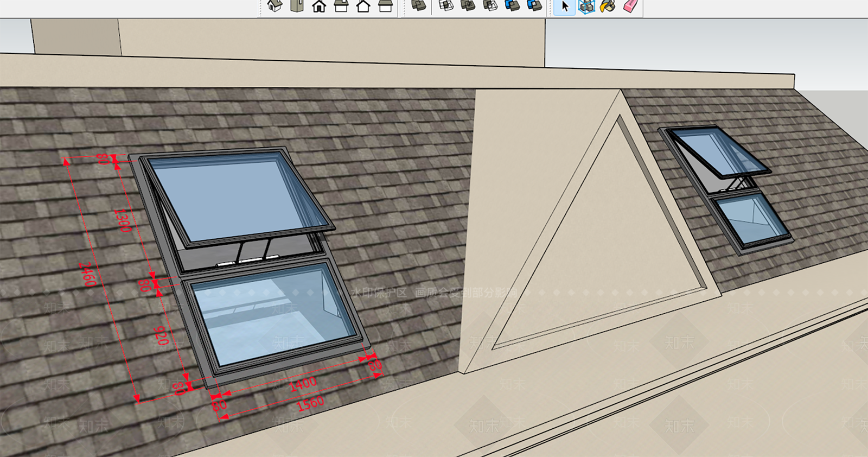Switch to the Back view
Image resolution: width=868 pixels, height=457 pixels.
coord(363,6)
